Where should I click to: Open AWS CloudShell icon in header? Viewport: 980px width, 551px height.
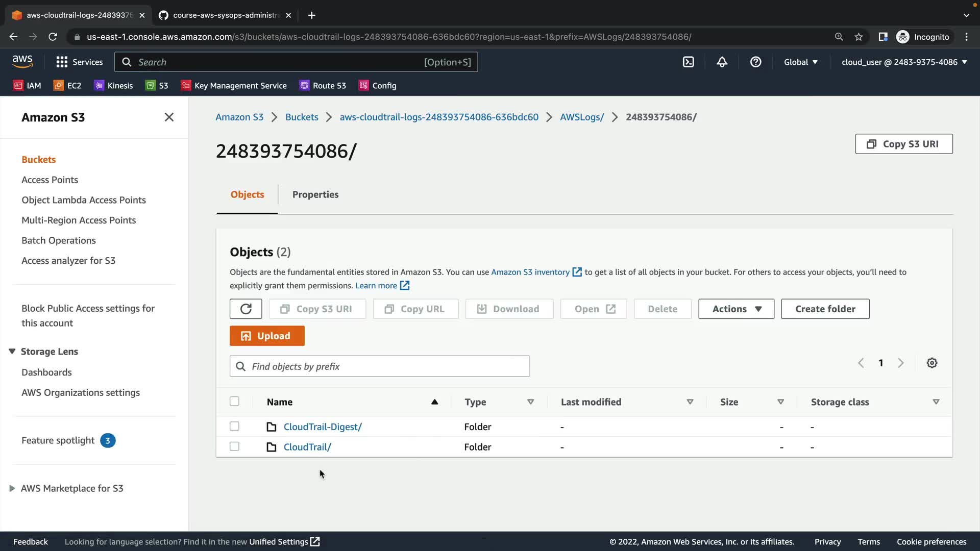688,62
